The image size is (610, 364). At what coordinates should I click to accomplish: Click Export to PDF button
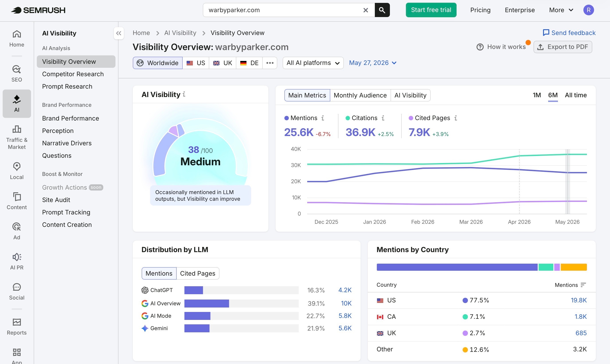pyautogui.click(x=563, y=47)
